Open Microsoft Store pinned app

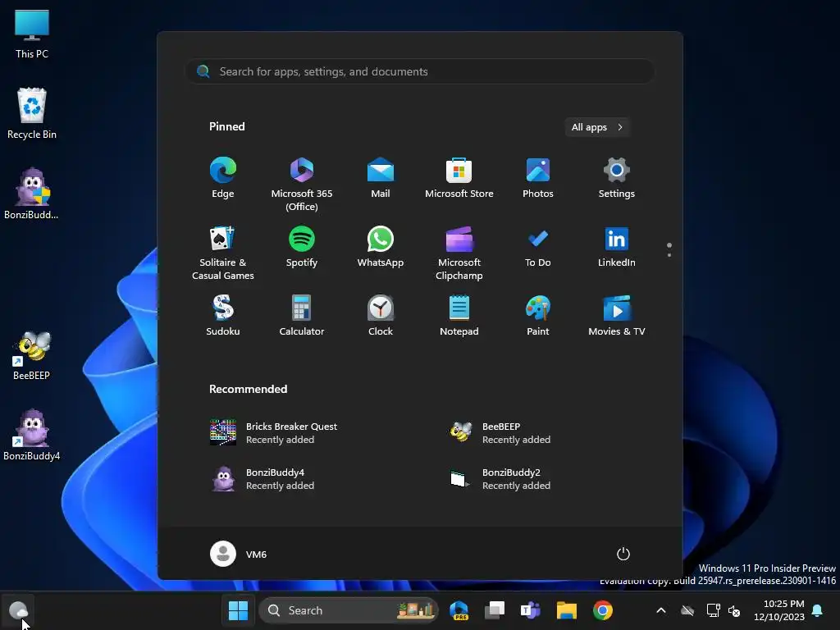pyautogui.click(x=459, y=178)
